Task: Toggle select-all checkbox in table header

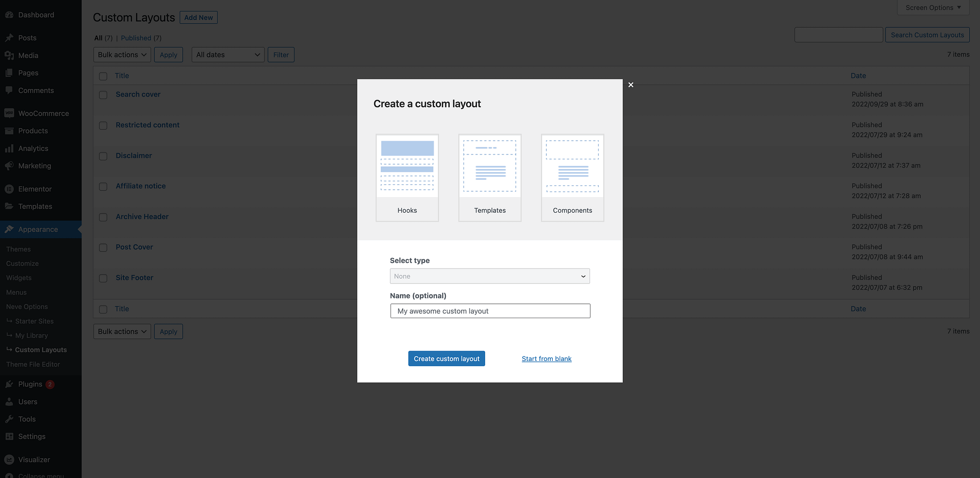Action: point(103,76)
